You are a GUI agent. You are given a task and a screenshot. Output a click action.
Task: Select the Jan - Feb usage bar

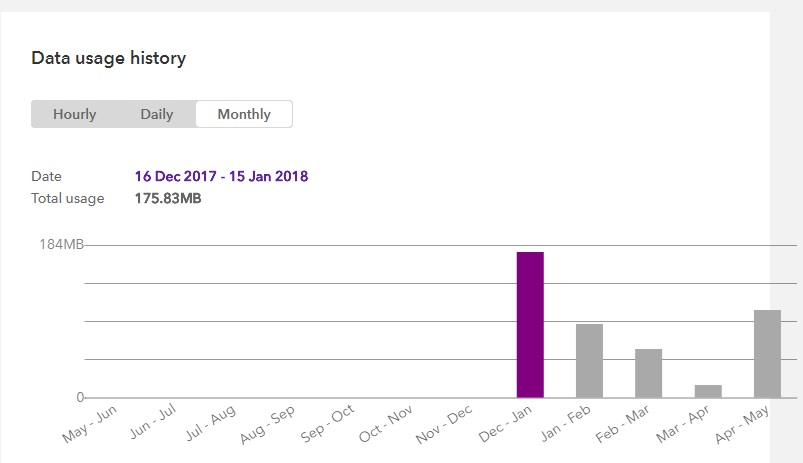589,360
